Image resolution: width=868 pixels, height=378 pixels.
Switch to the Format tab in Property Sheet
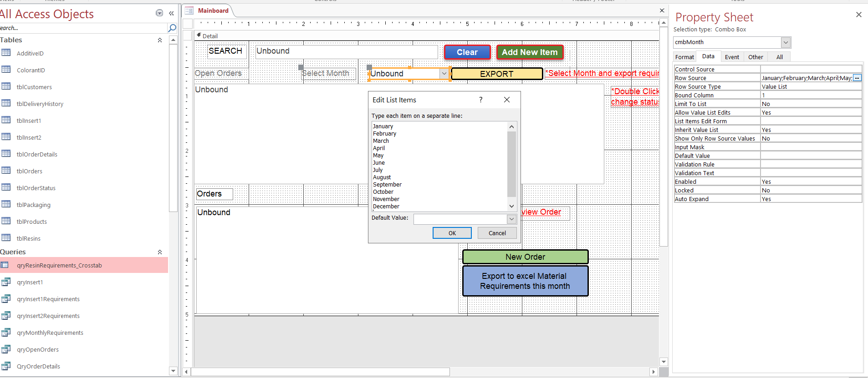684,57
